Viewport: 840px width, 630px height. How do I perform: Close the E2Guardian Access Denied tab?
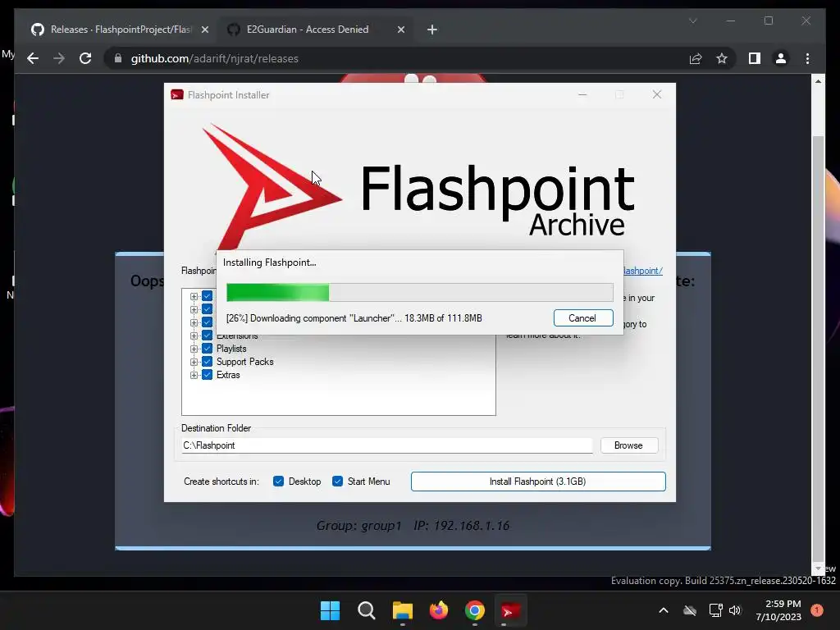pyautogui.click(x=400, y=30)
